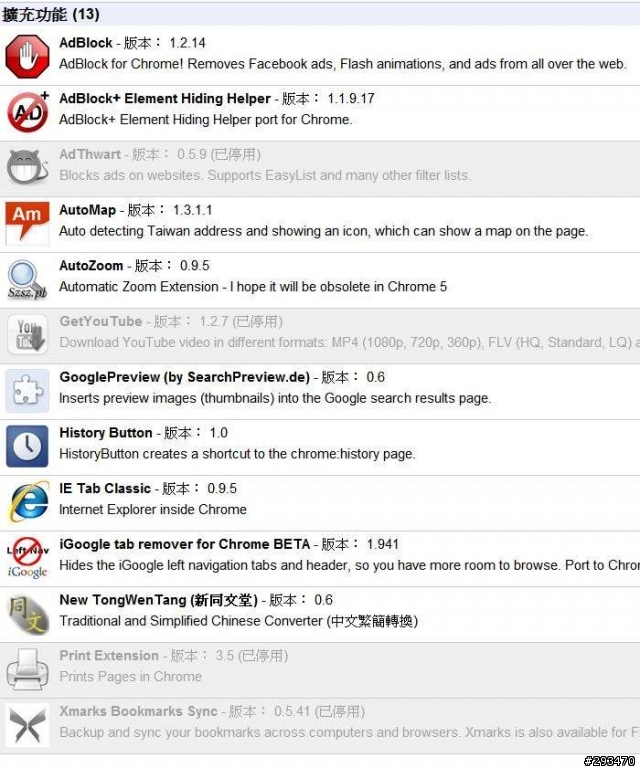Click the AutoZoom magnifying glass icon

coord(27,279)
